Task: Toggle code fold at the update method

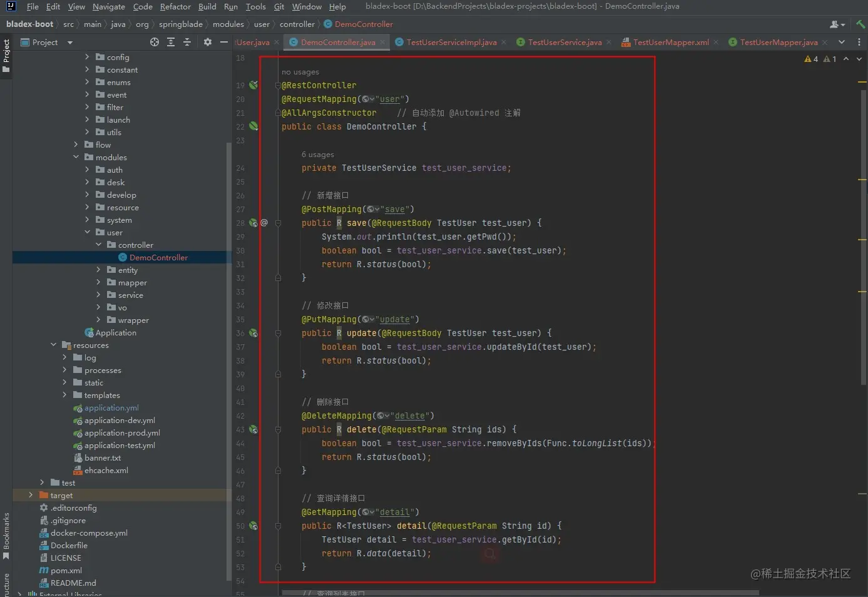Action: click(x=278, y=333)
